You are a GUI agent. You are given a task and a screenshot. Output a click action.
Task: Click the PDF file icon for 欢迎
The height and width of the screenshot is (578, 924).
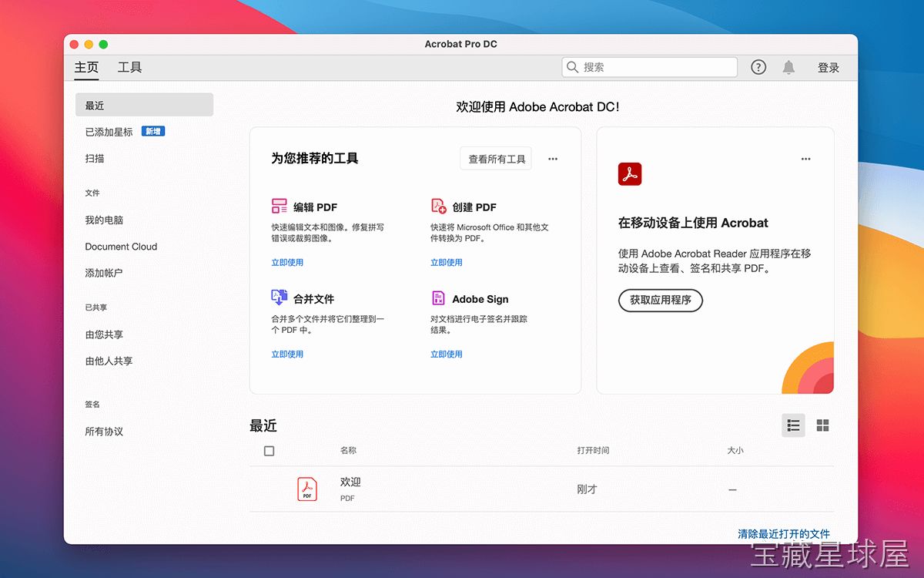pos(307,489)
